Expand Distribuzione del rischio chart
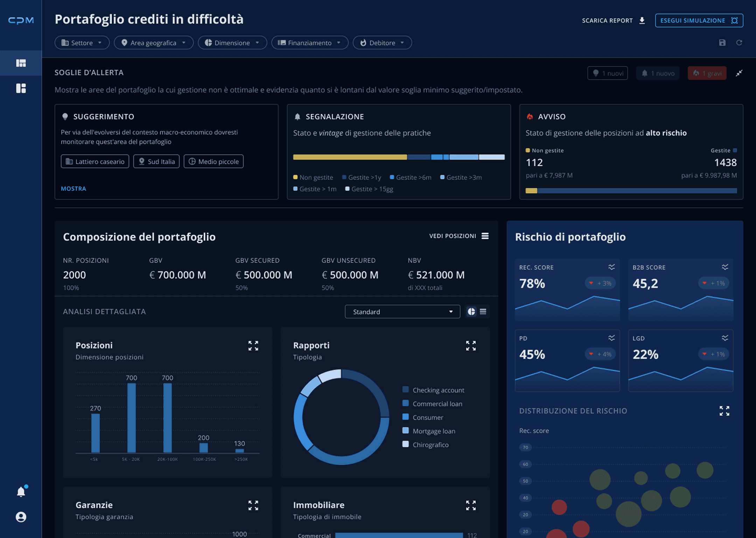Screen dimensions: 756x538 724,411
